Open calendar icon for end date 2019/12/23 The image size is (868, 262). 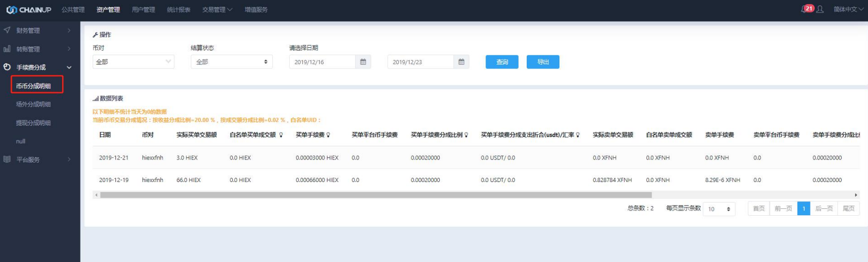461,62
